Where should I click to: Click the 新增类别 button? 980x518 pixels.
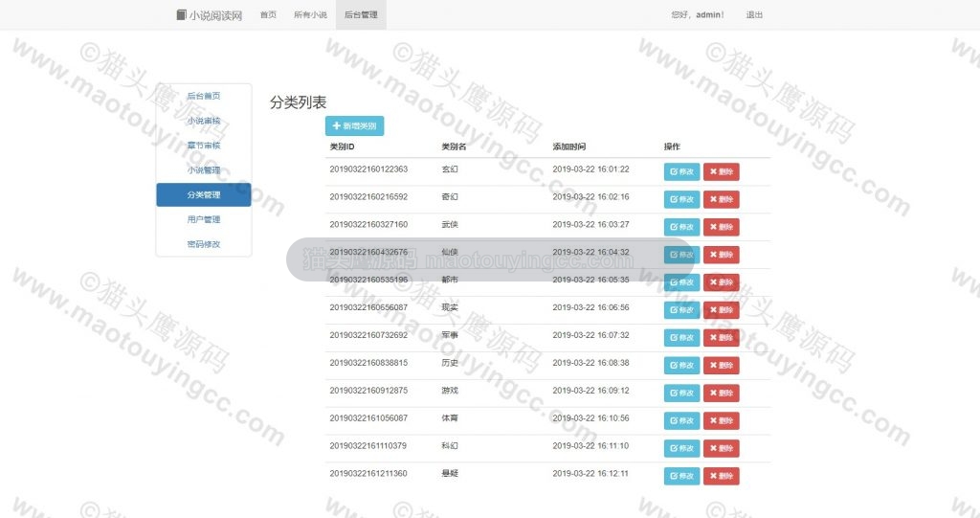click(354, 125)
